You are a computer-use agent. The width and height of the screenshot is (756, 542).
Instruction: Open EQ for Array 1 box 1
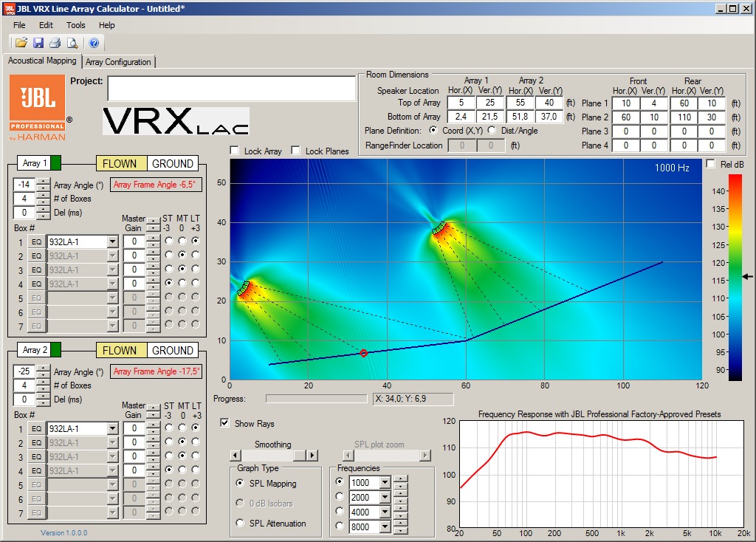click(37, 241)
